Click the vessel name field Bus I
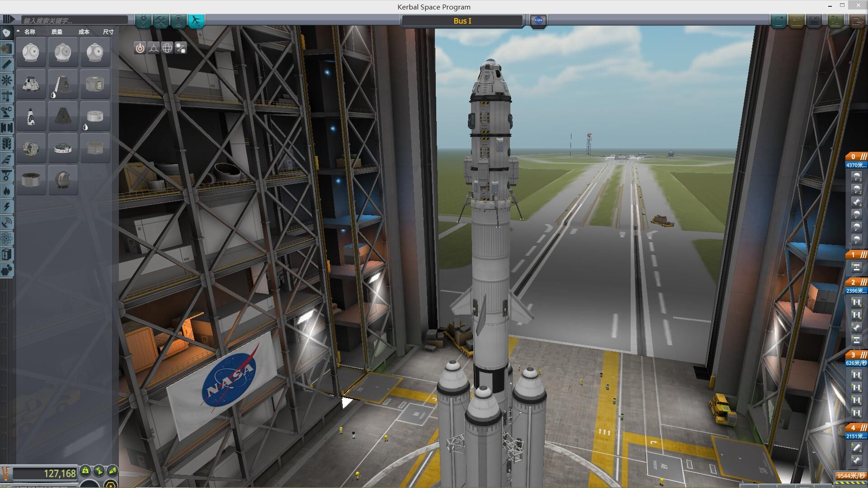 [x=462, y=21]
